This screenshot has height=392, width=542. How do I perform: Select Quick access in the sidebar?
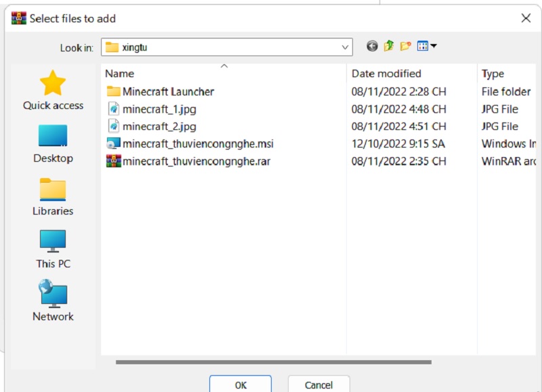[x=53, y=91]
